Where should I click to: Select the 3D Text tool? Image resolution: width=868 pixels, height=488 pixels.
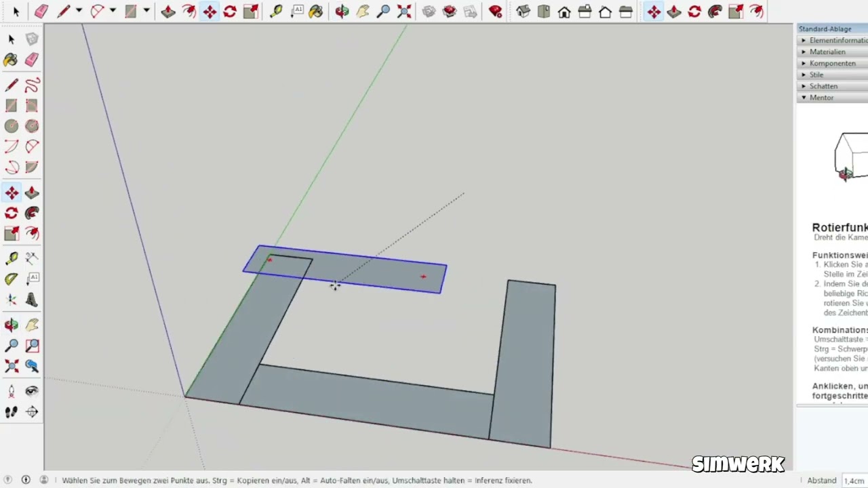pos(32,300)
